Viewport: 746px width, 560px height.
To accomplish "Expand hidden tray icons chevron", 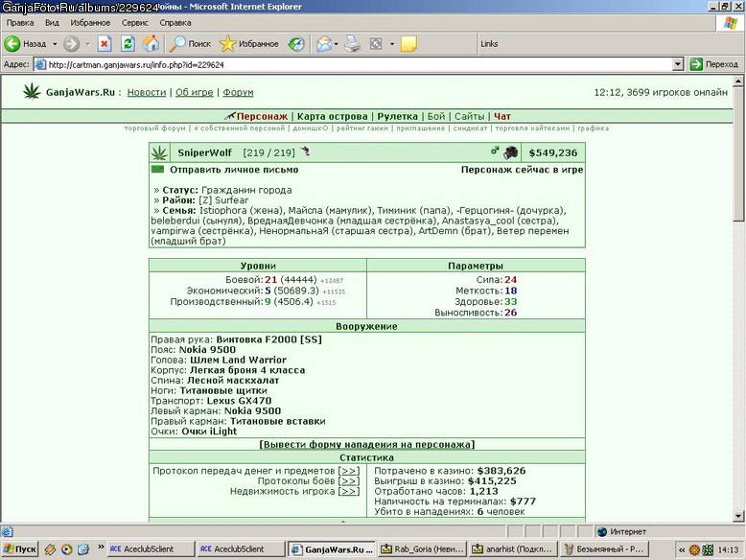I will pyautogui.click(x=682, y=549).
